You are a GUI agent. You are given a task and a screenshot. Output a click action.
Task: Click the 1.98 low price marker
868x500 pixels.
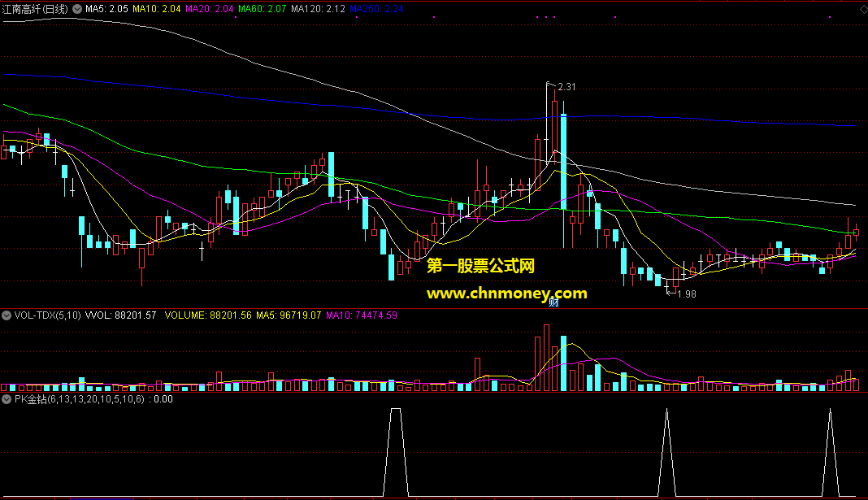687,294
